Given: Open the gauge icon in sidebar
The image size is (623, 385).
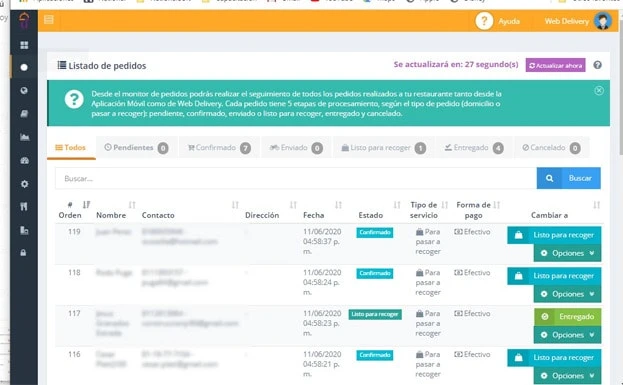Looking at the screenshot, I should point(24,161).
